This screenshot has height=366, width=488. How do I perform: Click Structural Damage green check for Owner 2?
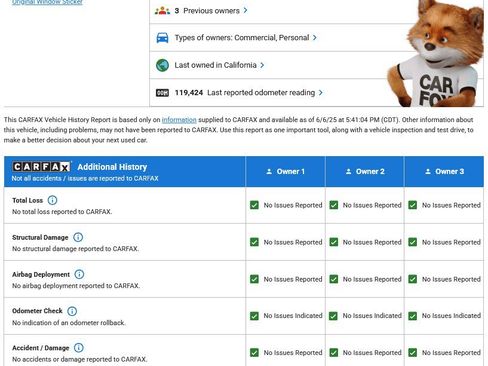click(334, 242)
